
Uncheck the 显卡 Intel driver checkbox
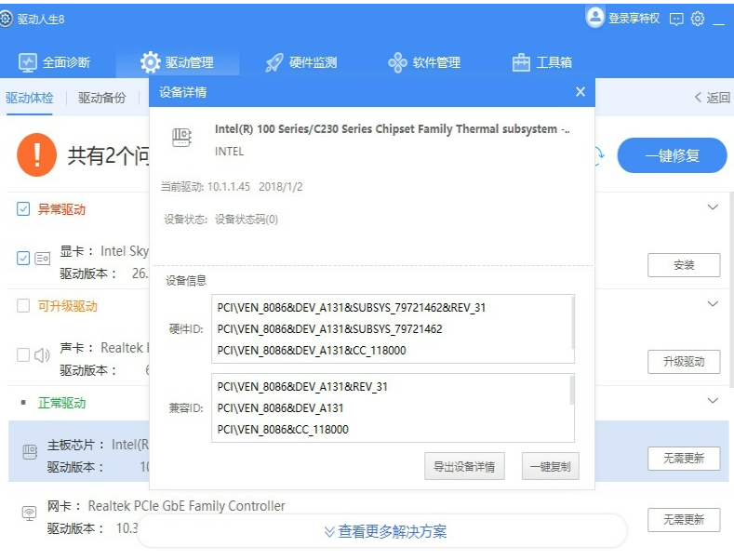(23, 258)
